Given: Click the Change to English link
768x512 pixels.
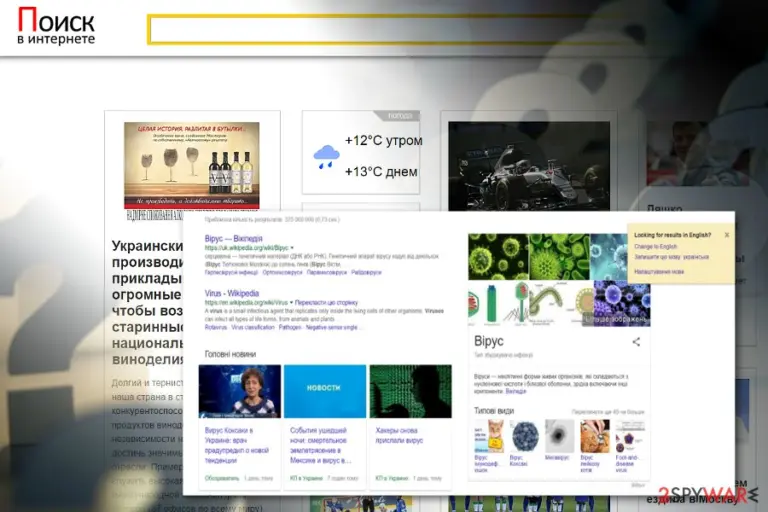Looking at the screenshot, I should pyautogui.click(x=655, y=246).
